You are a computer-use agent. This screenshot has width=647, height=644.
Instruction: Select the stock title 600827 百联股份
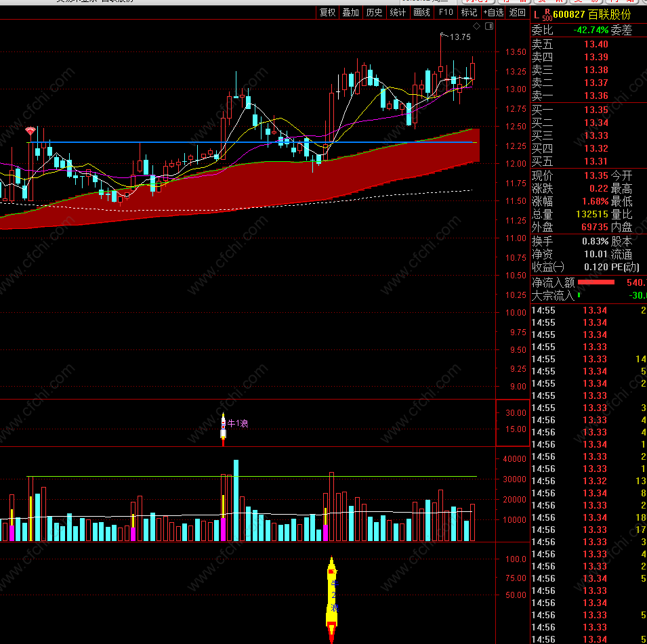(591, 14)
